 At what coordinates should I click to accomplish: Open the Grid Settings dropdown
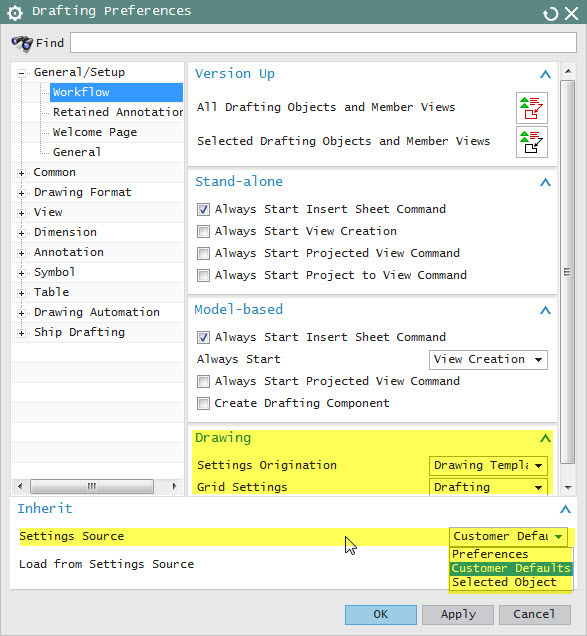(x=488, y=487)
